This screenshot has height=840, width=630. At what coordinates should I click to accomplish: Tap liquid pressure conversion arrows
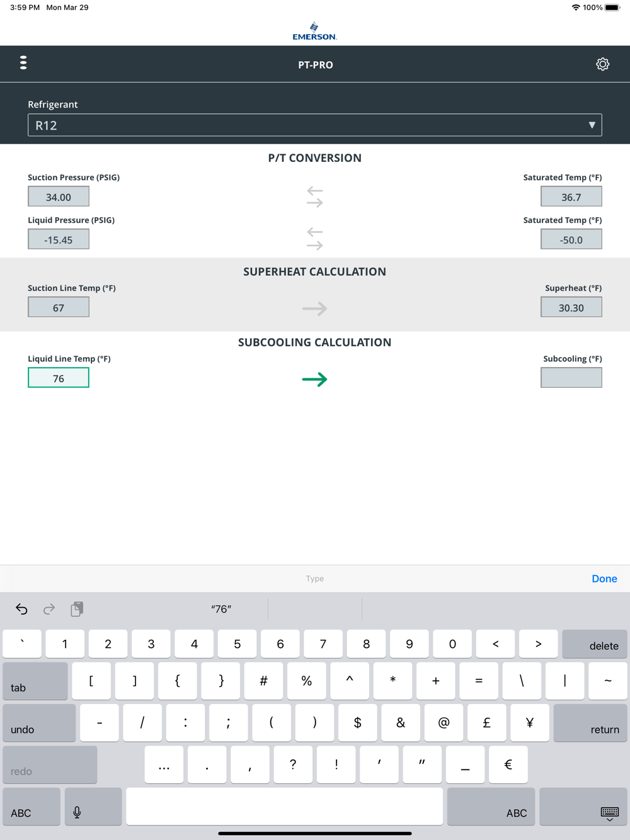(315, 239)
